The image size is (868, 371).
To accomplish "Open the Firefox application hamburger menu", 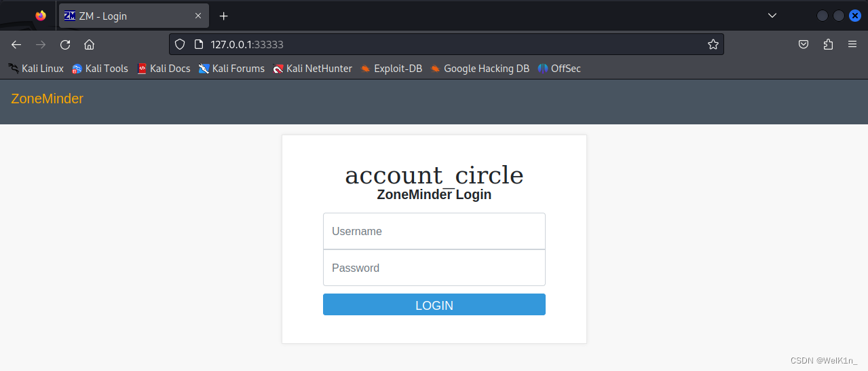I will (852, 44).
